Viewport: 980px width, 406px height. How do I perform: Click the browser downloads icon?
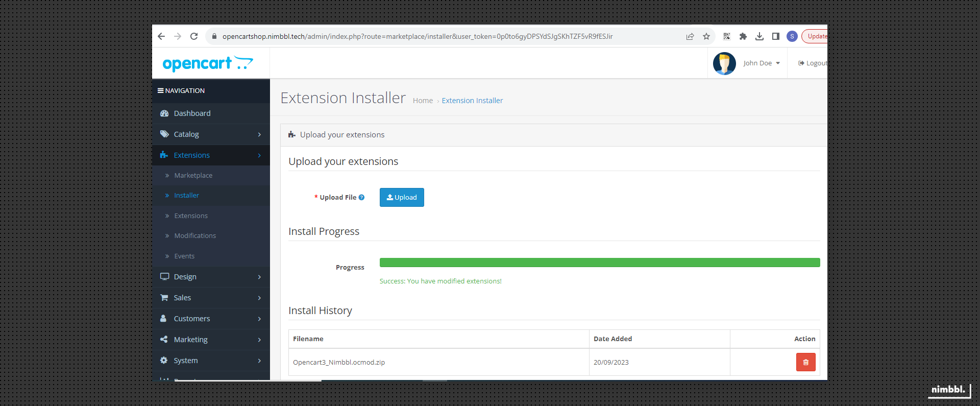coord(759,36)
